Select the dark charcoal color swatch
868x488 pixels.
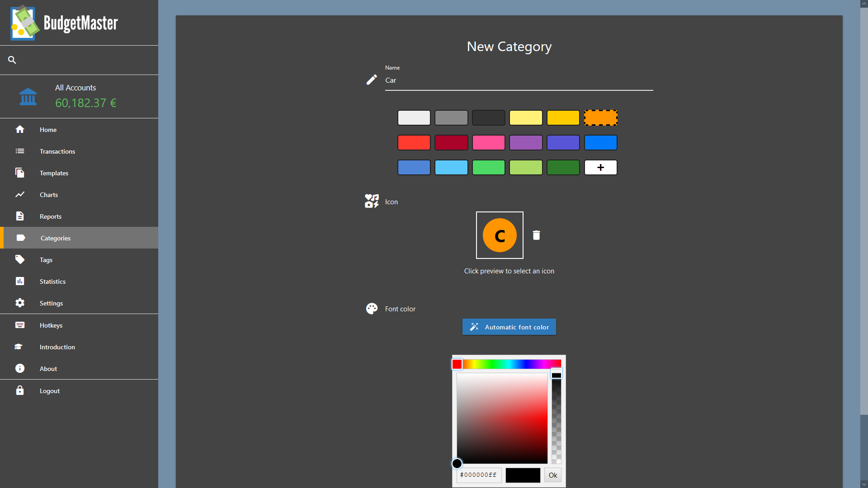click(489, 117)
